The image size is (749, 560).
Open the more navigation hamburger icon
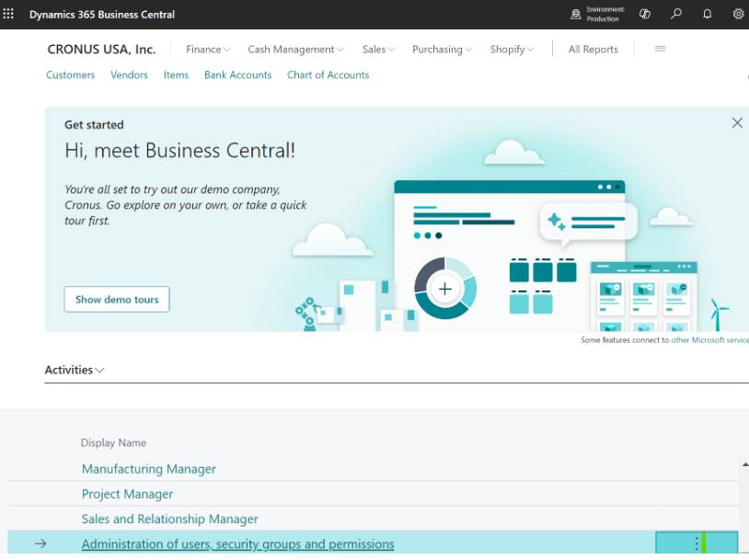[660, 49]
